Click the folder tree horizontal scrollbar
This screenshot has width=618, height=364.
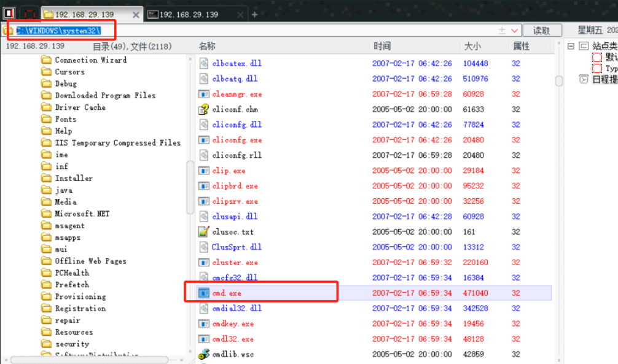tap(90, 360)
